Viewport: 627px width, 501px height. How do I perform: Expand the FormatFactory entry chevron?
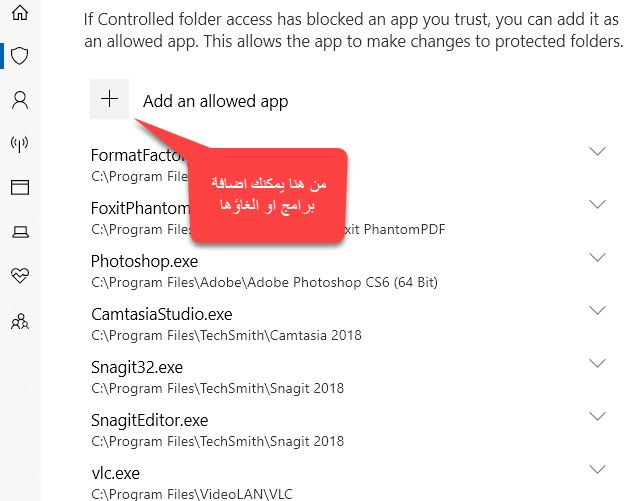598,152
